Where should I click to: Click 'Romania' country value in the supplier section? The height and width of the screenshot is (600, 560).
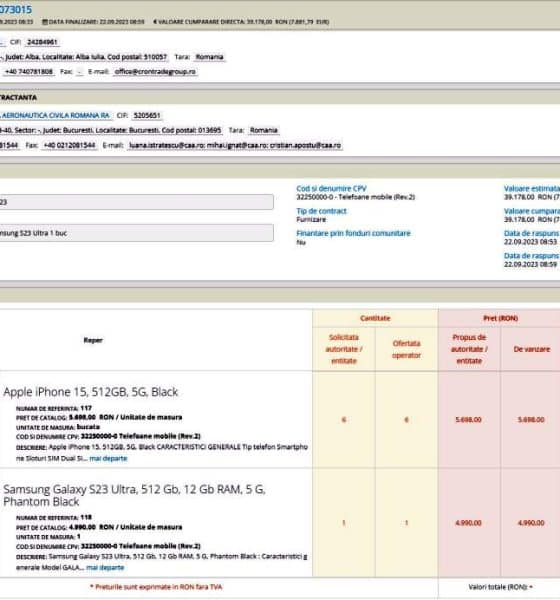209,57
